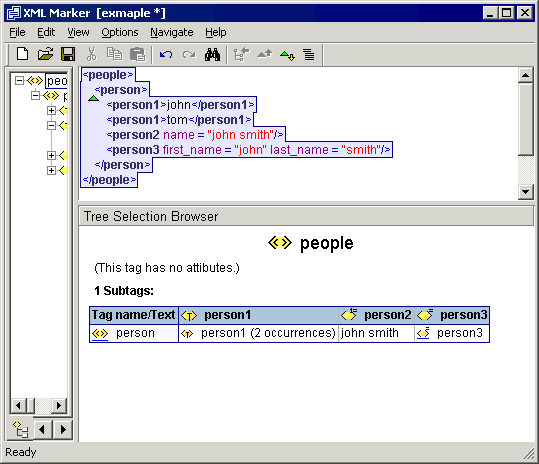Collapse the person node in the tree
539x464 pixels.
(x=35, y=95)
